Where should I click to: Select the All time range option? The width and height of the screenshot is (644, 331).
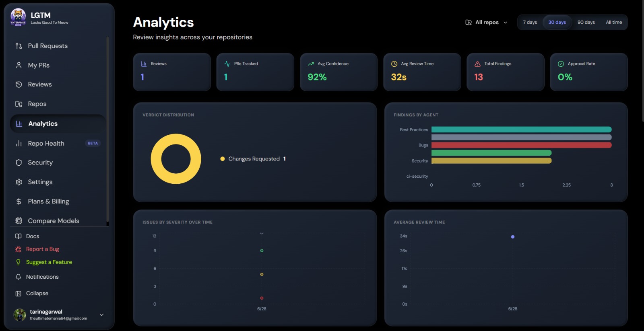(x=614, y=23)
